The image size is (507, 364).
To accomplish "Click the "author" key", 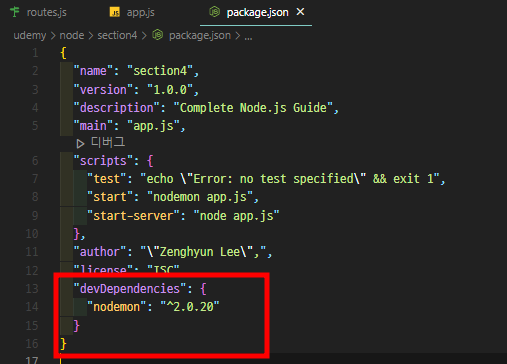I will [x=100, y=252].
